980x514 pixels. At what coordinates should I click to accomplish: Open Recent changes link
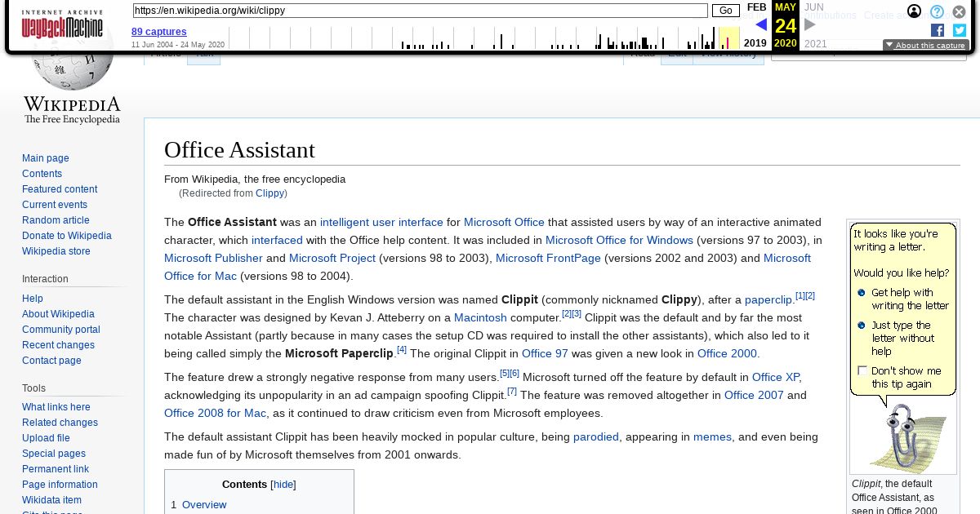(58, 345)
